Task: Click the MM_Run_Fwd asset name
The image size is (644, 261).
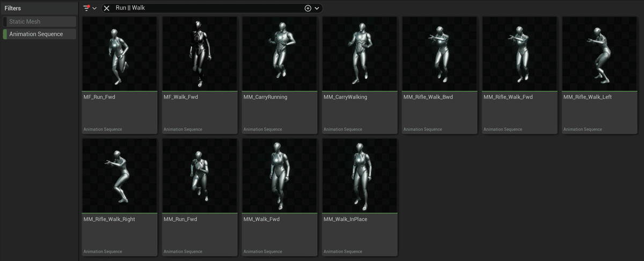Action: pos(181,219)
